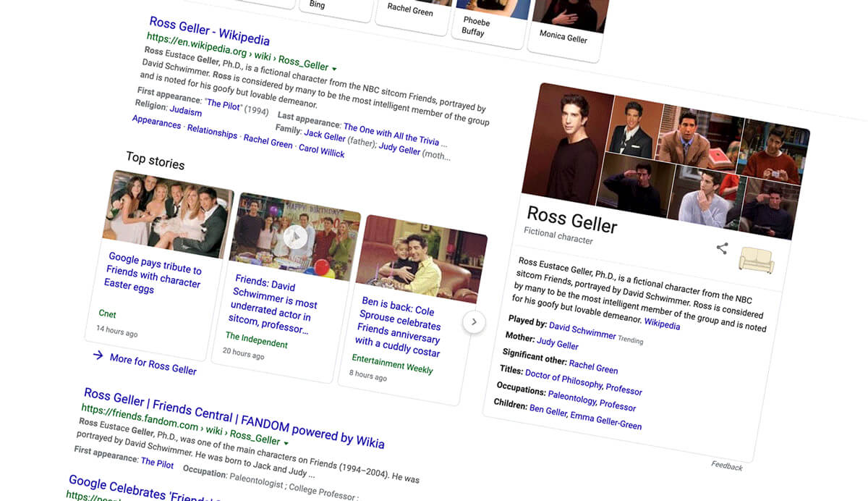Click the share icon in knowledge panel
The image size is (868, 501).
pos(722,248)
